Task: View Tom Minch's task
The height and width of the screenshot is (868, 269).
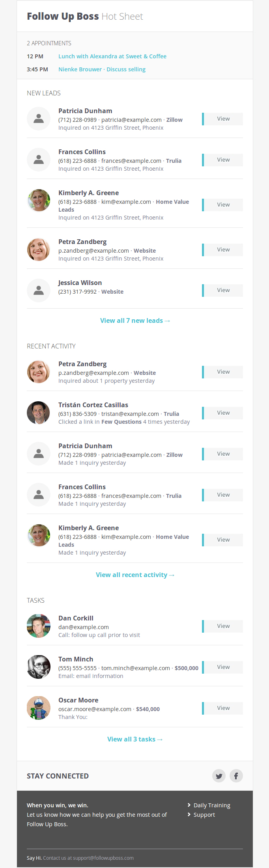Action: click(x=222, y=667)
